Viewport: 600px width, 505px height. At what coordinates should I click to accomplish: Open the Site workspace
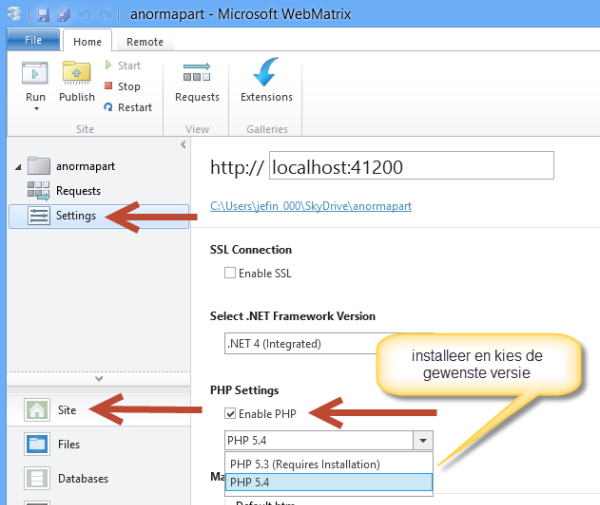[99, 410]
